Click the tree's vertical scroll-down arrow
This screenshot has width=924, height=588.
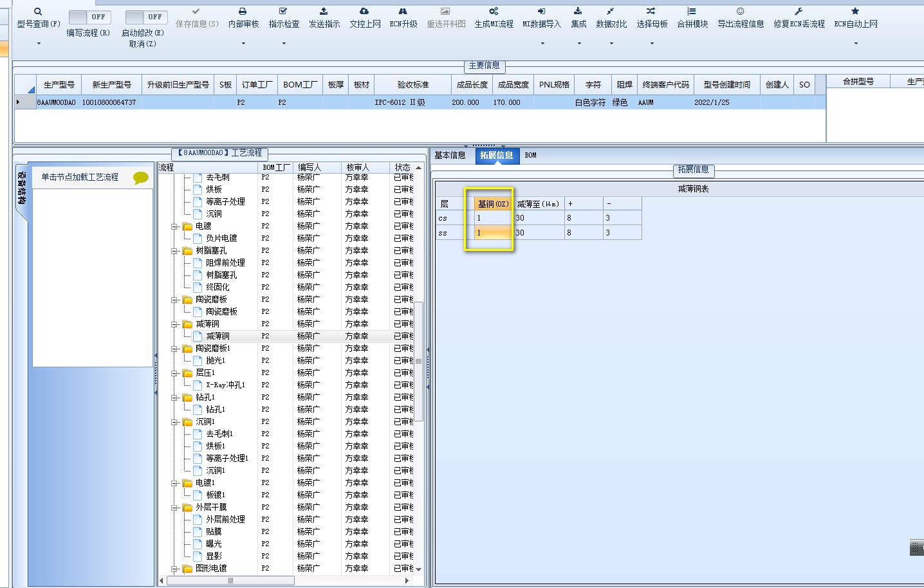tap(419, 569)
